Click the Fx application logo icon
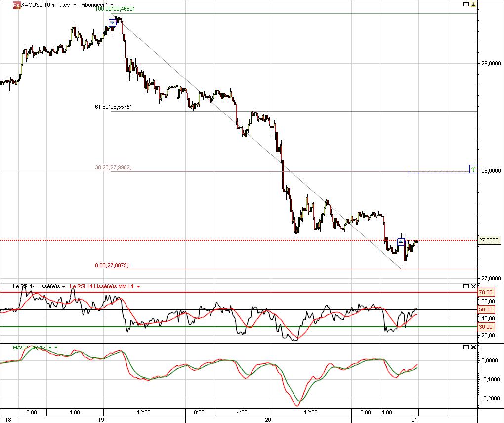 coord(16,5)
